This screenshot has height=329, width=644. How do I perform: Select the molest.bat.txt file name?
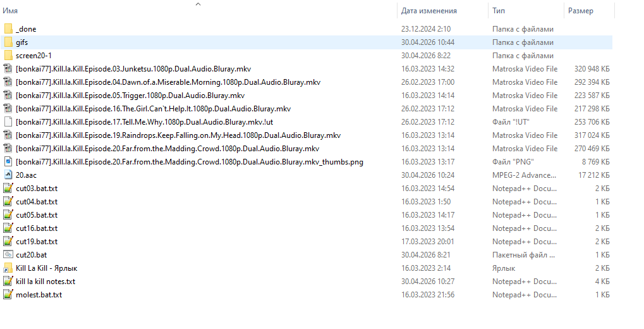click(39, 294)
